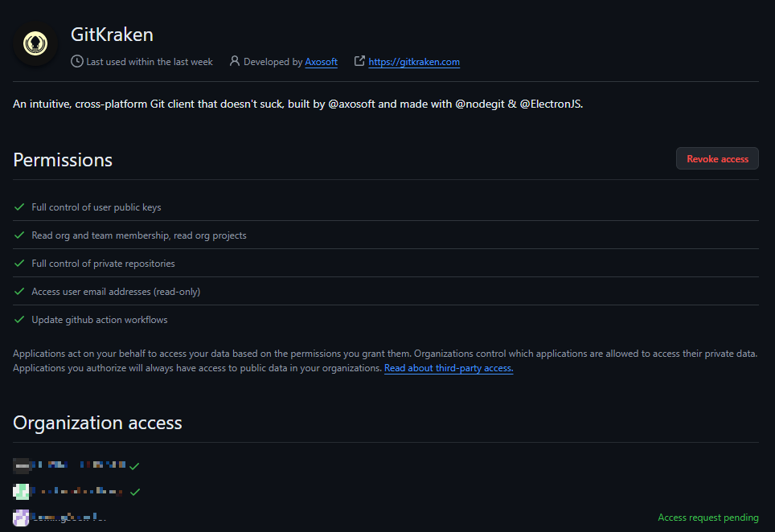Click the app description starting 'An intuitive, cross-platform'

298,104
